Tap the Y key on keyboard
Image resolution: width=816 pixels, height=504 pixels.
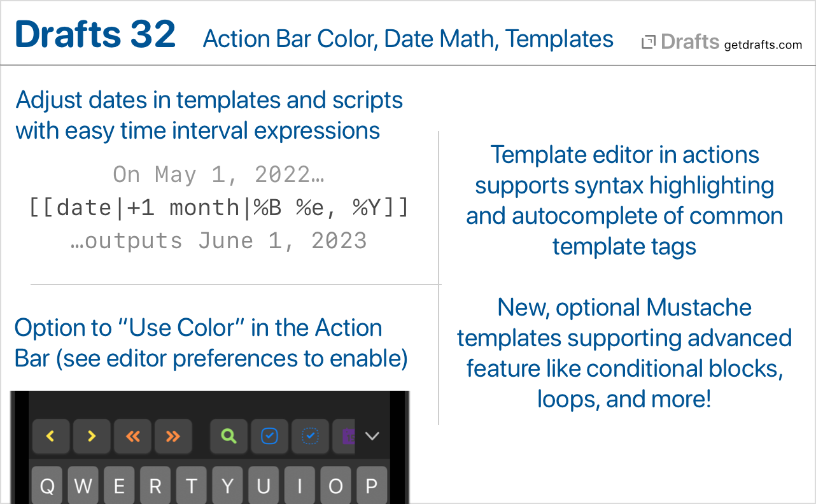[x=227, y=486]
